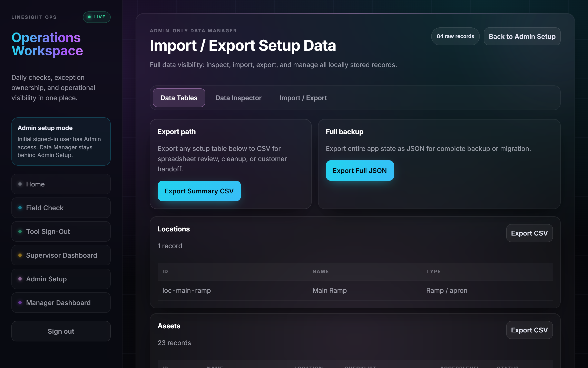Viewport: 588px width, 368px height.
Task: Open the Supervisor Dashboard
Action: click(61, 255)
